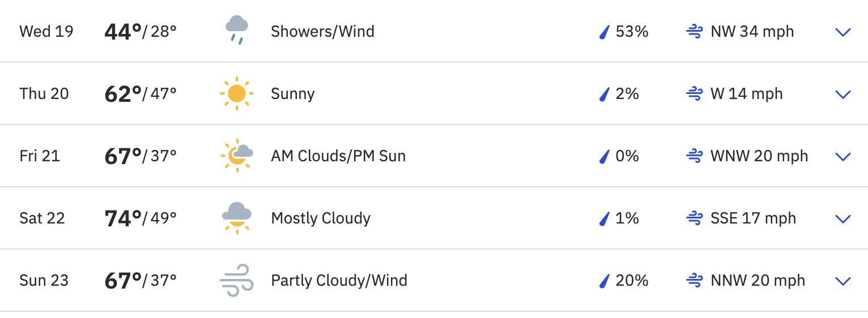Image resolution: width=868 pixels, height=318 pixels.
Task: Click the wind icon beside SSE 17 mph
Action: pos(695,218)
